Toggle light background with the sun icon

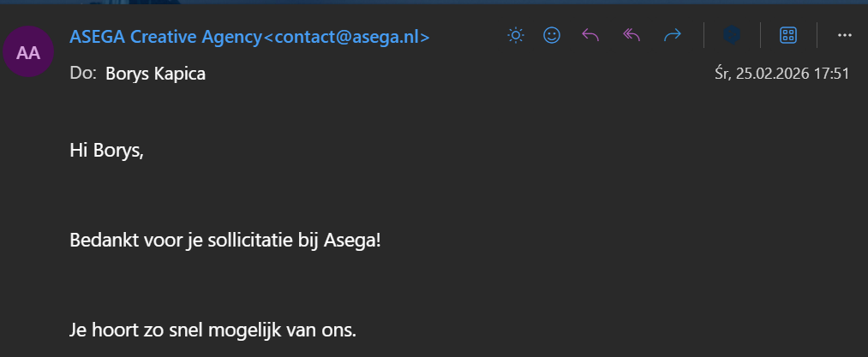515,35
